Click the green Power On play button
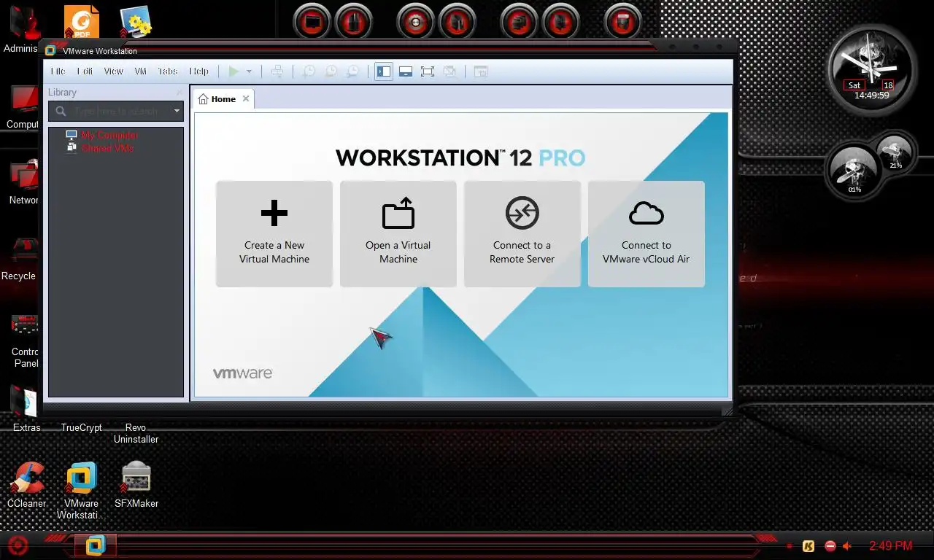934x560 pixels. (x=233, y=71)
